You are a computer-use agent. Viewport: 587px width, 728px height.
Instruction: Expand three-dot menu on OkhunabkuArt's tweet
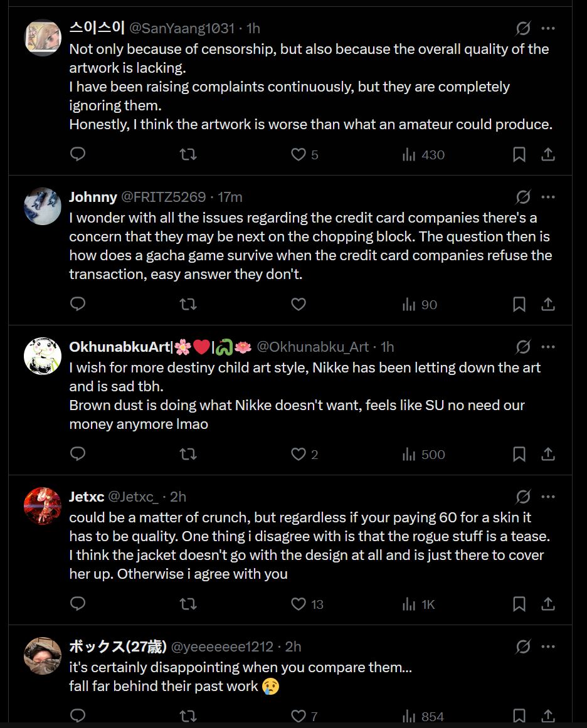pyautogui.click(x=548, y=347)
